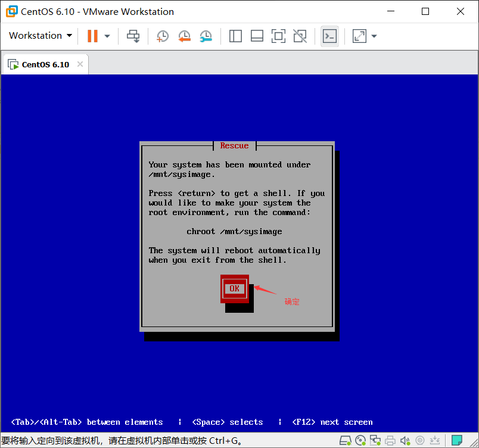Click Send Ctrl+Alt+Del to VM icon
Image resolution: width=479 pixels, height=448 pixels.
(133, 36)
